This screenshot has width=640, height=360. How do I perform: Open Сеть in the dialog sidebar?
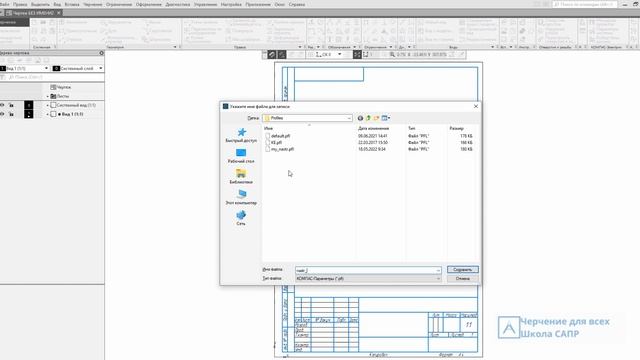241,219
